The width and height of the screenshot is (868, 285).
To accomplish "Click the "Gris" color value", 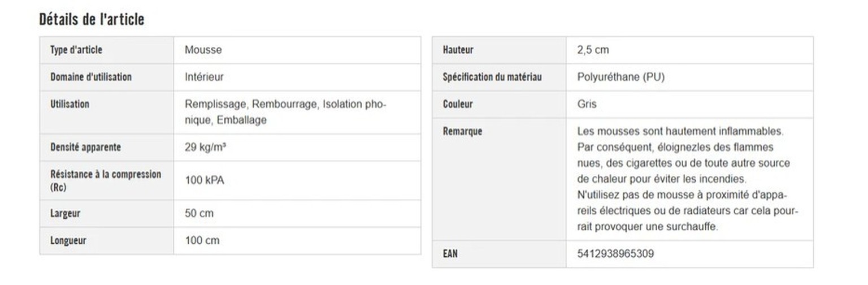I will 587,104.
